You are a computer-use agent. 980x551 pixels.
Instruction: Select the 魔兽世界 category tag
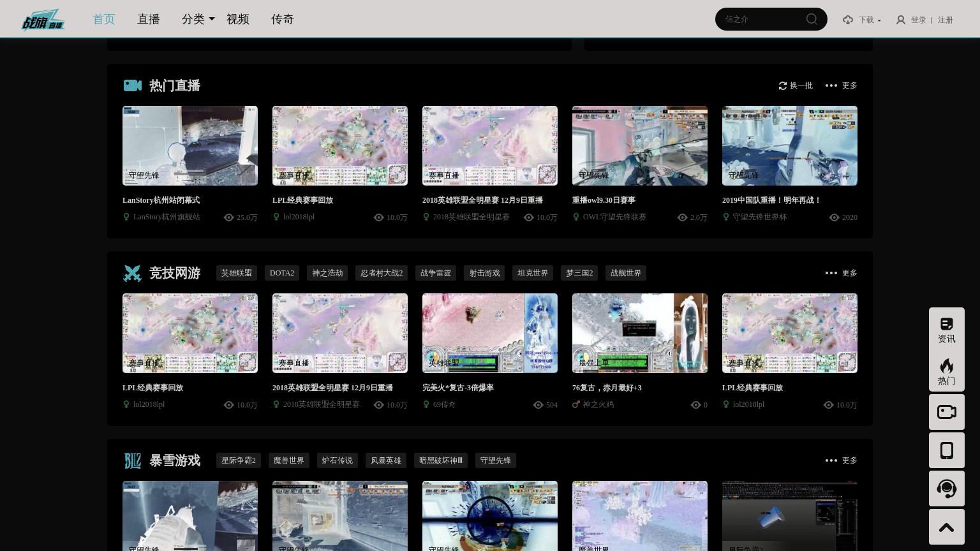[289, 460]
